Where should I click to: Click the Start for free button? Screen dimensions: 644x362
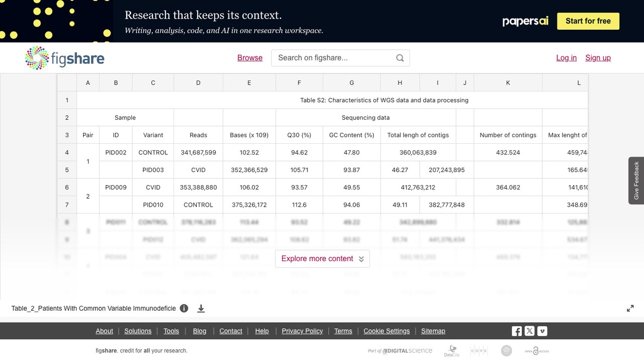(x=588, y=21)
